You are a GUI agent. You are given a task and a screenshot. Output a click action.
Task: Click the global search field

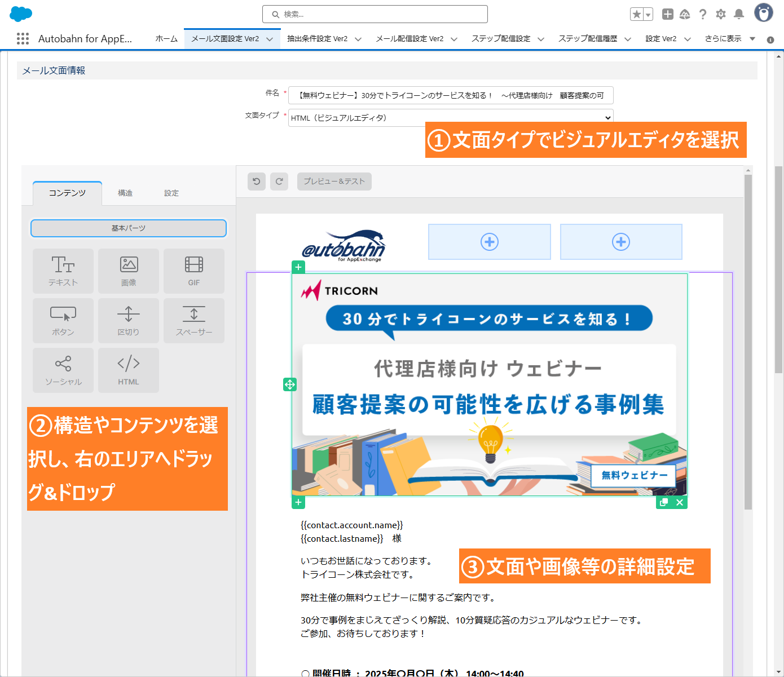click(375, 14)
